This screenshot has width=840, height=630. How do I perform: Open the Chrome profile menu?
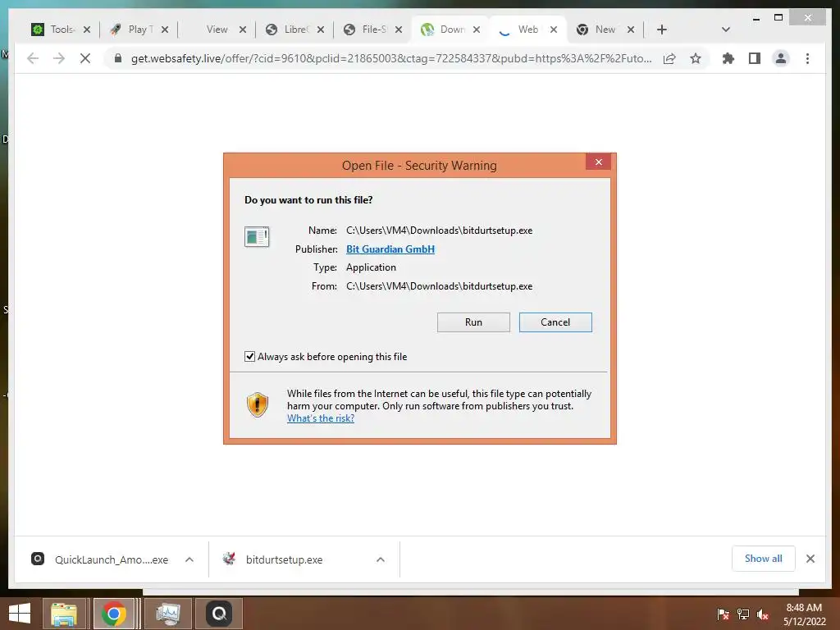coord(781,58)
